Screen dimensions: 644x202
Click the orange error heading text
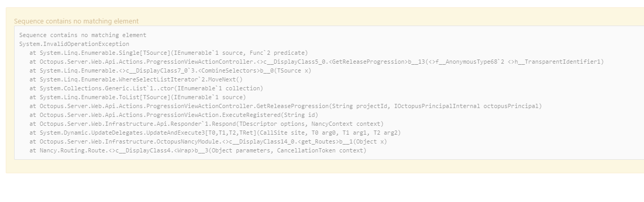point(76,21)
